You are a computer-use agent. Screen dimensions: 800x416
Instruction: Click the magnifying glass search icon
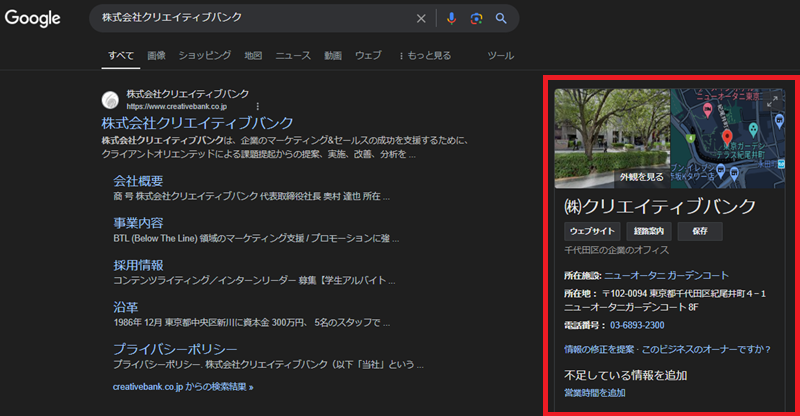click(501, 18)
